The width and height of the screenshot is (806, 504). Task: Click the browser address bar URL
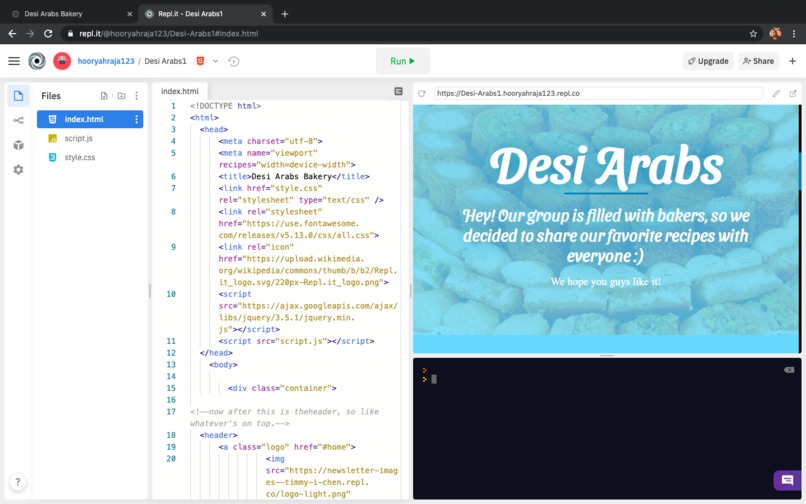[x=169, y=33]
